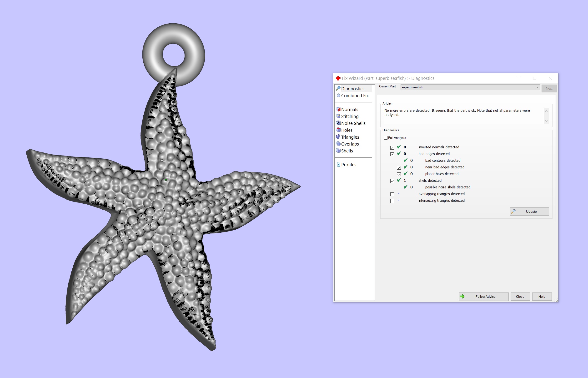588x378 pixels.
Task: Open the Normals section icon
Action: 338,109
